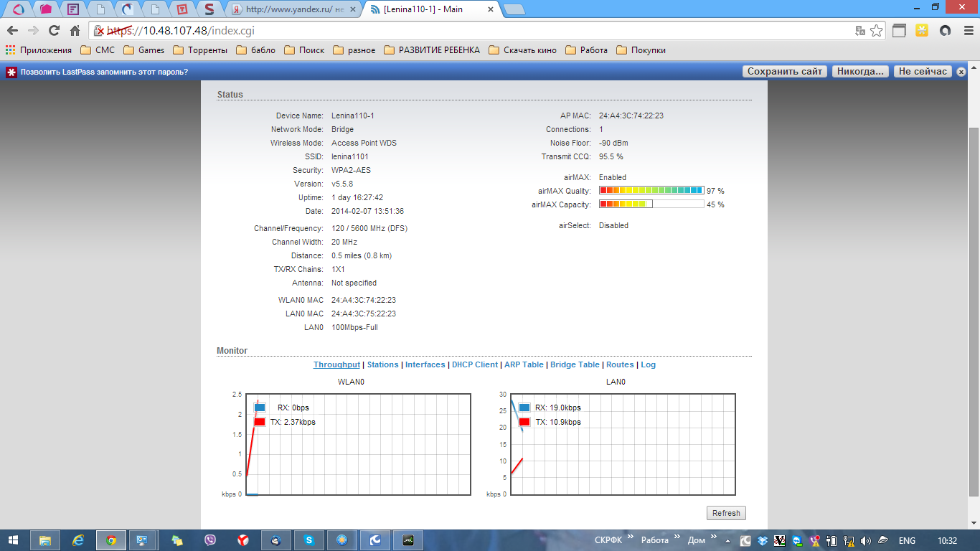Image resolution: width=980 pixels, height=551 pixels.
Task: Expand the hidden system tray icons arrow
Action: coord(728,541)
